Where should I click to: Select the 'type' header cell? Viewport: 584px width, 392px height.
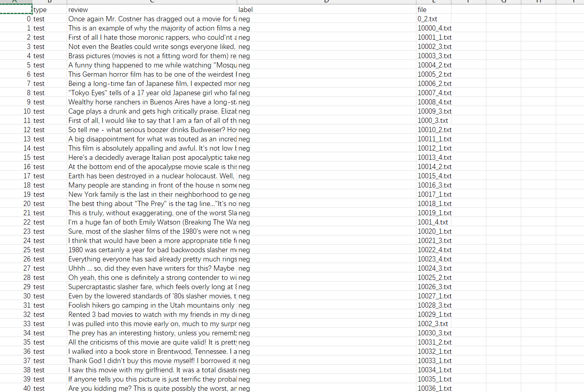pos(49,10)
